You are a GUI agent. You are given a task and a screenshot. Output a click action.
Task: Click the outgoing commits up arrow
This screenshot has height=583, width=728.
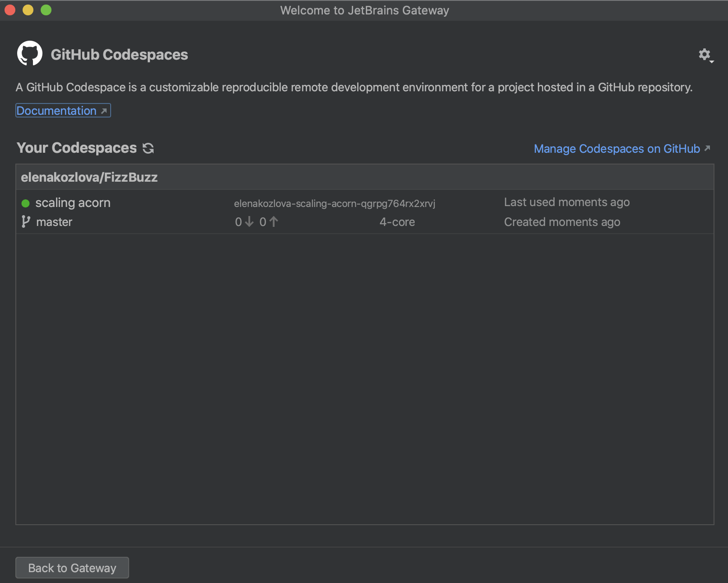pos(274,222)
